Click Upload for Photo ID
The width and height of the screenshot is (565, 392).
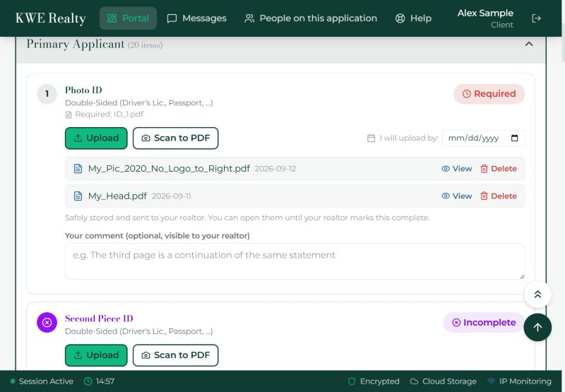click(96, 138)
